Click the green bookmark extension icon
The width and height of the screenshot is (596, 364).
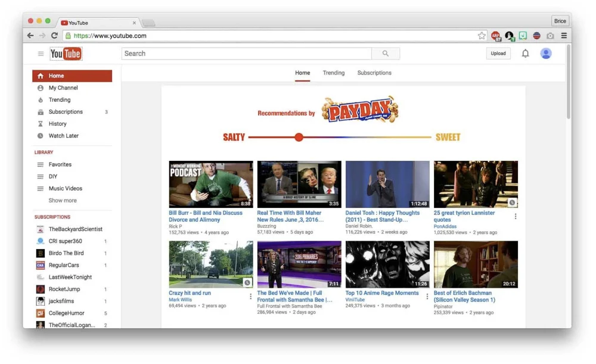pos(523,36)
